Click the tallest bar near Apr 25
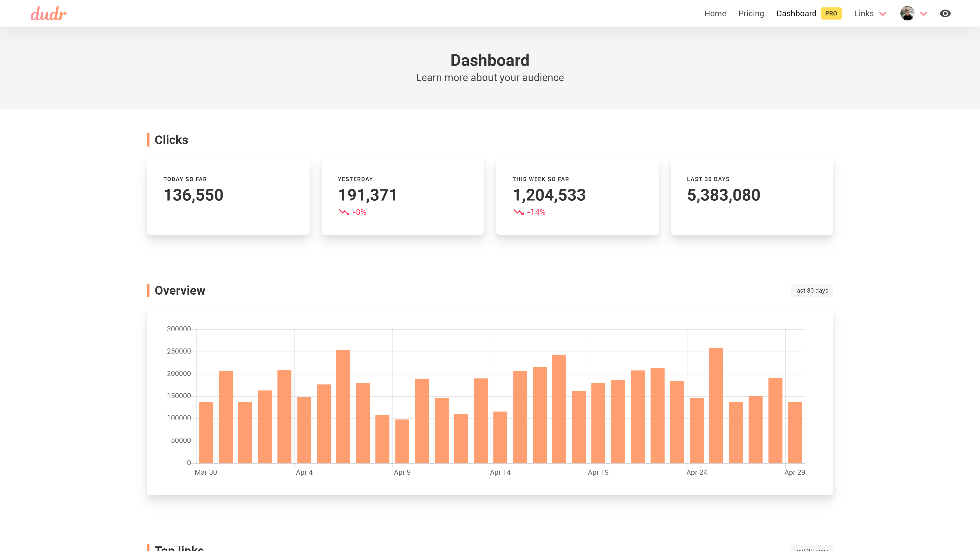 point(716,405)
